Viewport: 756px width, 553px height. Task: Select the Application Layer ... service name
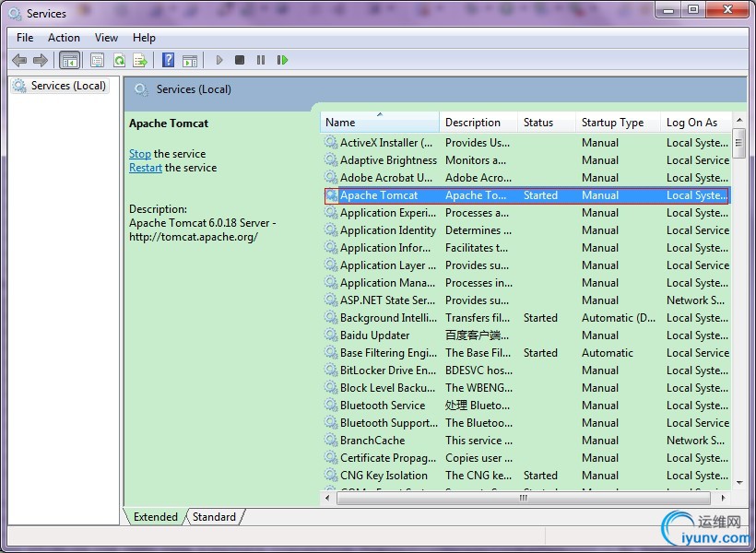388,265
